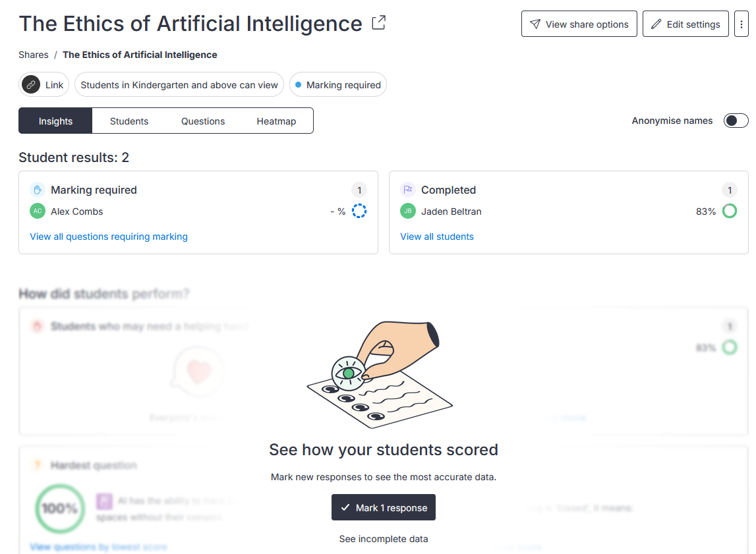Screen dimensions: 756x554
Task: Click the View share options button
Action: pyautogui.click(x=579, y=24)
